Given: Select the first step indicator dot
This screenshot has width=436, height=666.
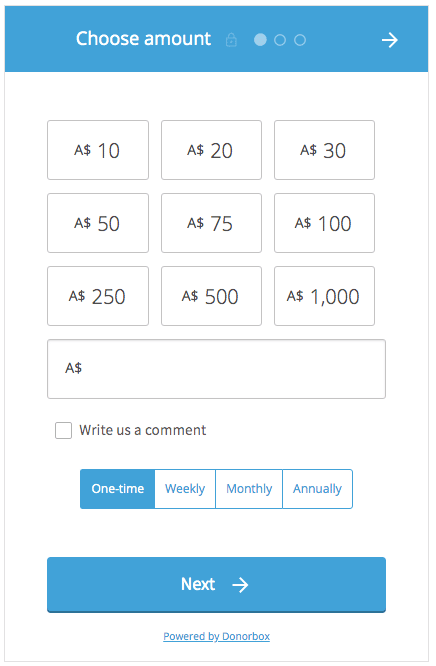Looking at the screenshot, I should coord(260,40).
